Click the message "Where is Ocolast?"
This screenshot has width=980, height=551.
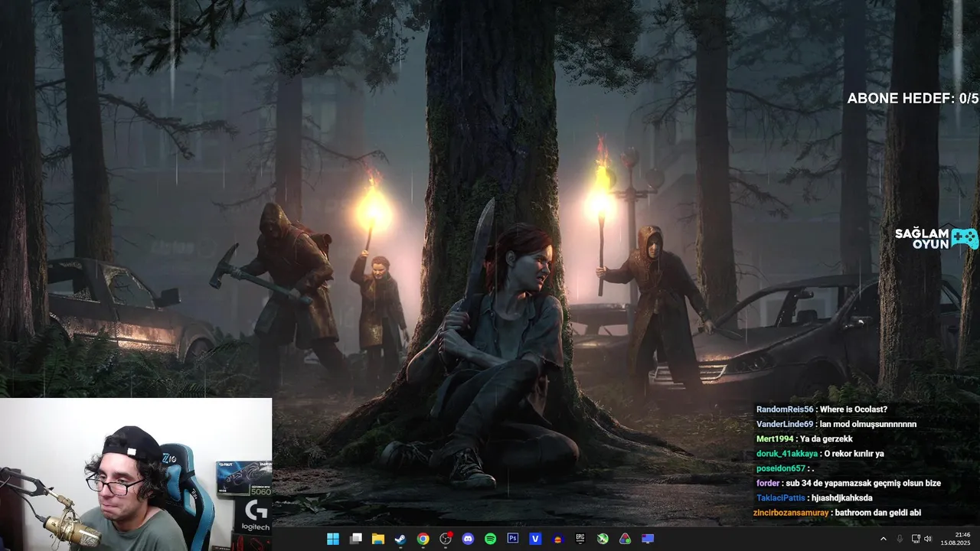click(854, 409)
